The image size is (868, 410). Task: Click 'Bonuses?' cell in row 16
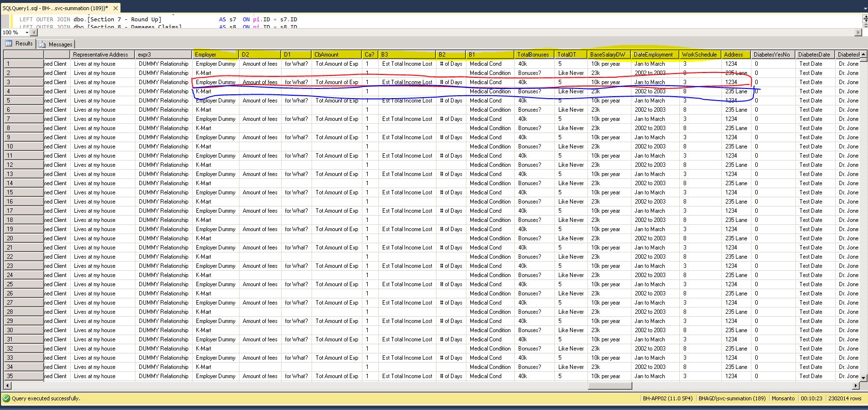534,202
